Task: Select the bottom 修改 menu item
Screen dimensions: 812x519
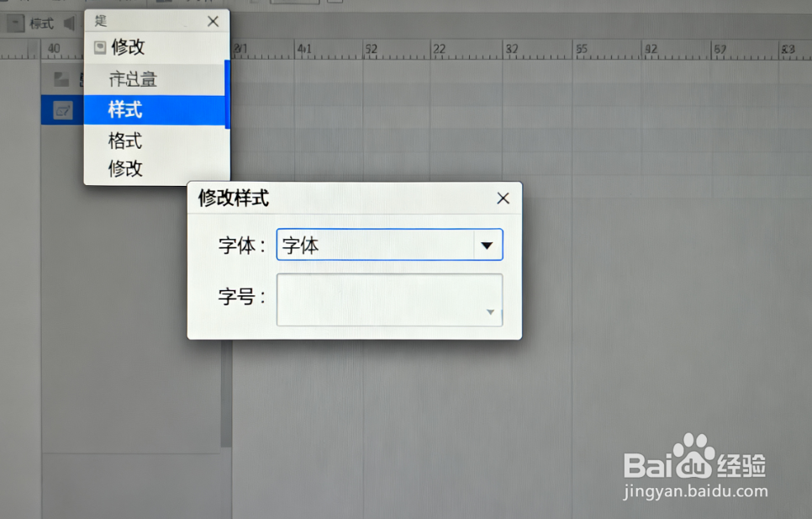Action: [124, 167]
